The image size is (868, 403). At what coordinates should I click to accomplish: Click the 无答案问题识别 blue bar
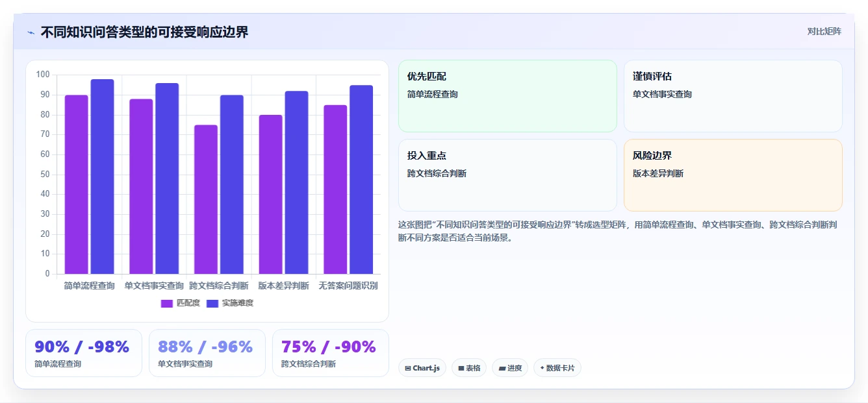[361, 179]
